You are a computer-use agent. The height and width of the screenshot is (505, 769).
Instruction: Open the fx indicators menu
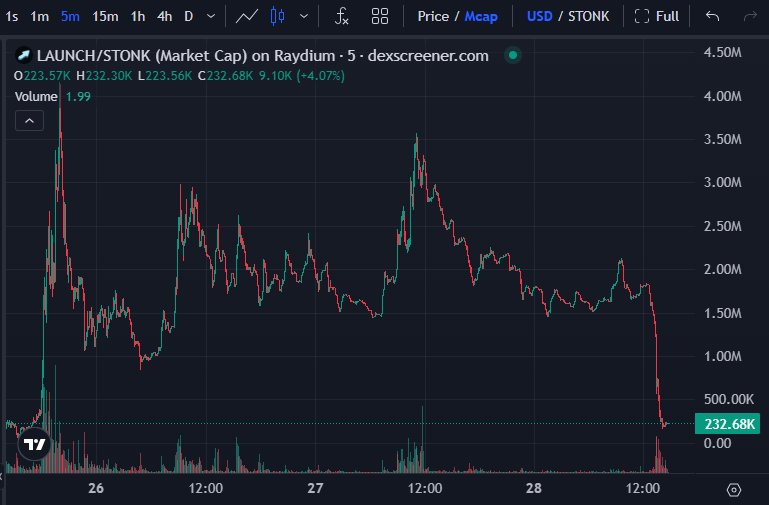pyautogui.click(x=341, y=17)
